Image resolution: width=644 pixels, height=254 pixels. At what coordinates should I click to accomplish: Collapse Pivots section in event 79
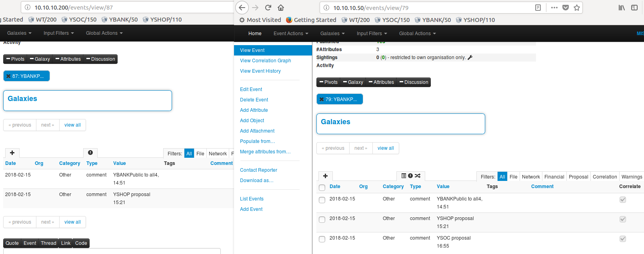328,82
